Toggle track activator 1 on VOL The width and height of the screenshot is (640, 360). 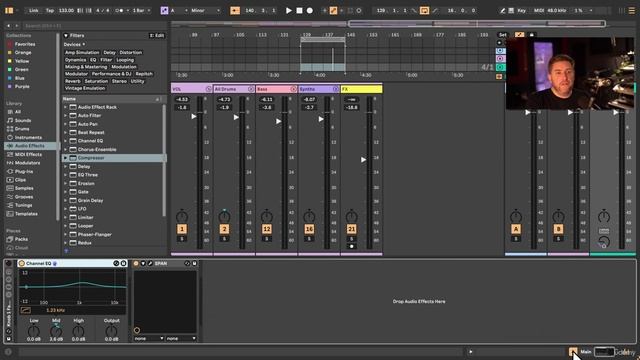pyautogui.click(x=182, y=229)
